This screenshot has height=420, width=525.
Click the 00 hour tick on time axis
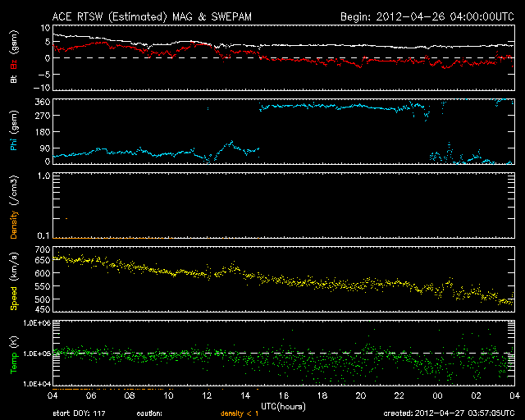(436, 395)
